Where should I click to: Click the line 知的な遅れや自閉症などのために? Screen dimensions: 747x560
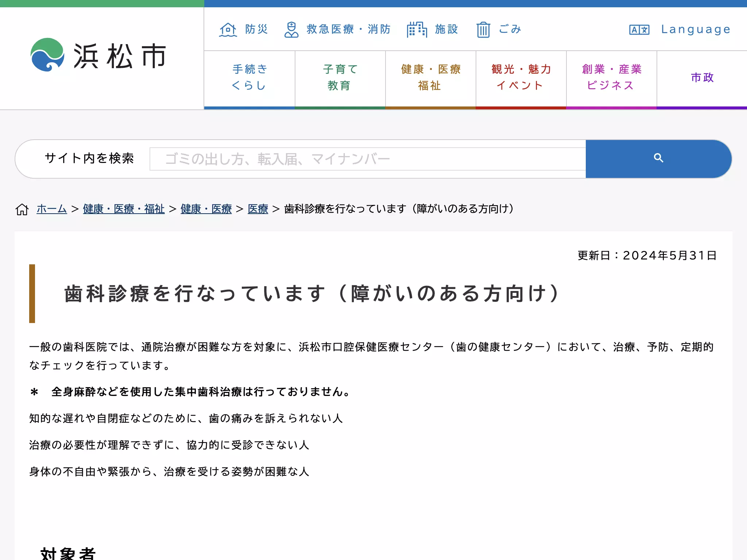[x=186, y=419]
